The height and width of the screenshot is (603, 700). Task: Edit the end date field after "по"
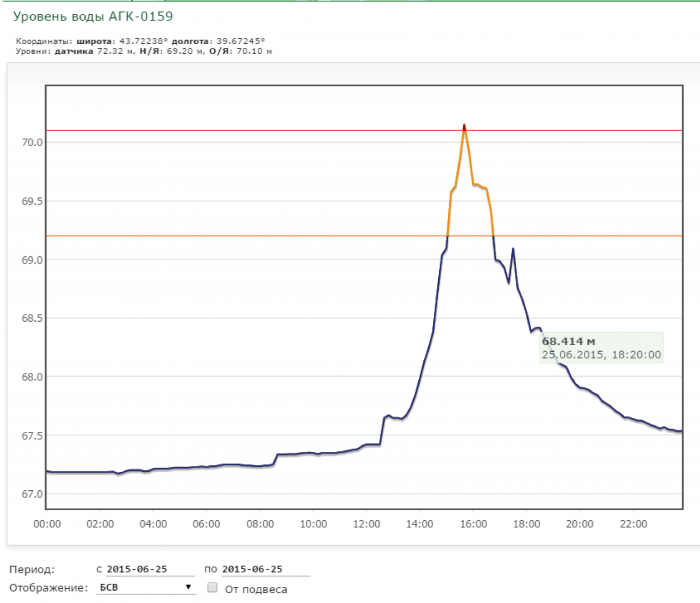pyautogui.click(x=266, y=569)
